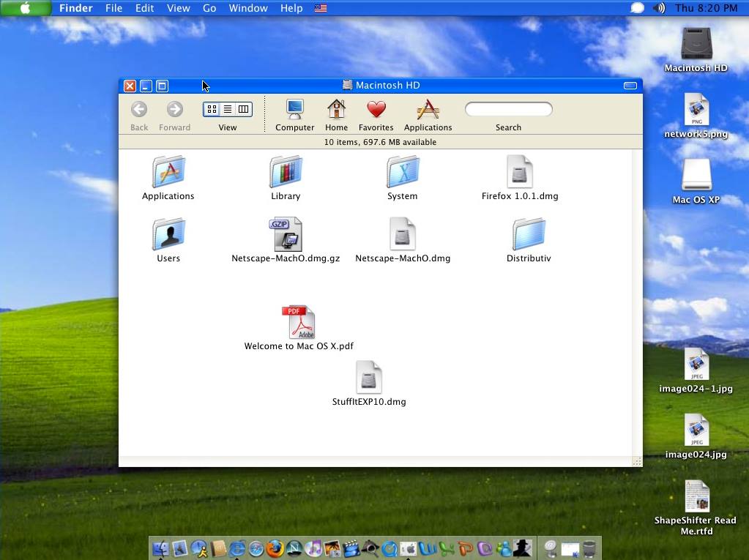Viewport: 749px width, 560px height.
Task: Launch Microsoft Entourage from the Dock
Action: click(x=485, y=548)
